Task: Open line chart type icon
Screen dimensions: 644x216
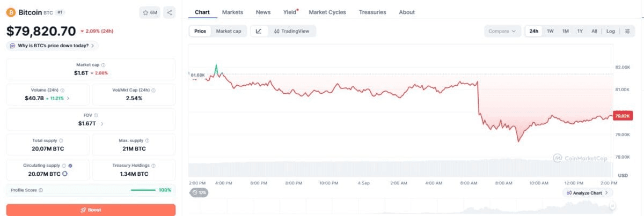Action: click(x=259, y=31)
